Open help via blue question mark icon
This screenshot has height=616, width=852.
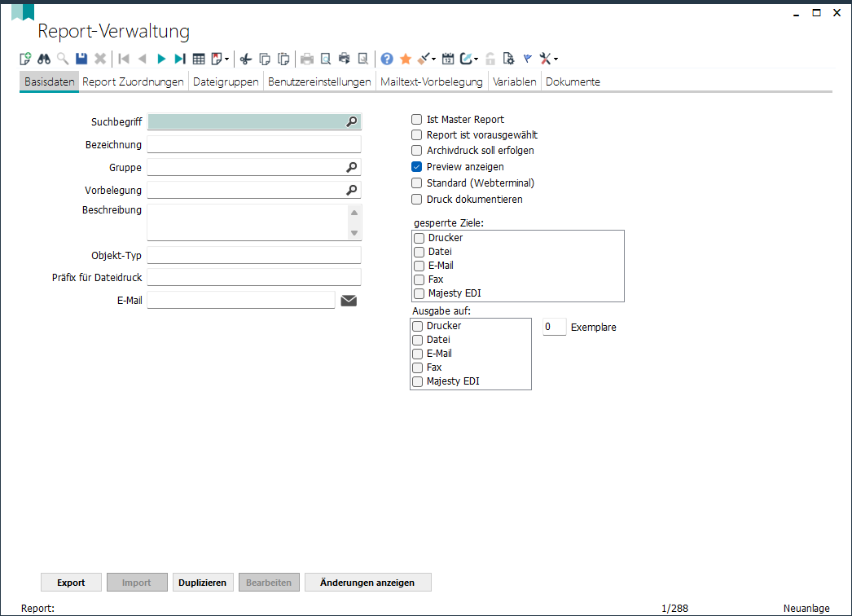click(x=387, y=59)
